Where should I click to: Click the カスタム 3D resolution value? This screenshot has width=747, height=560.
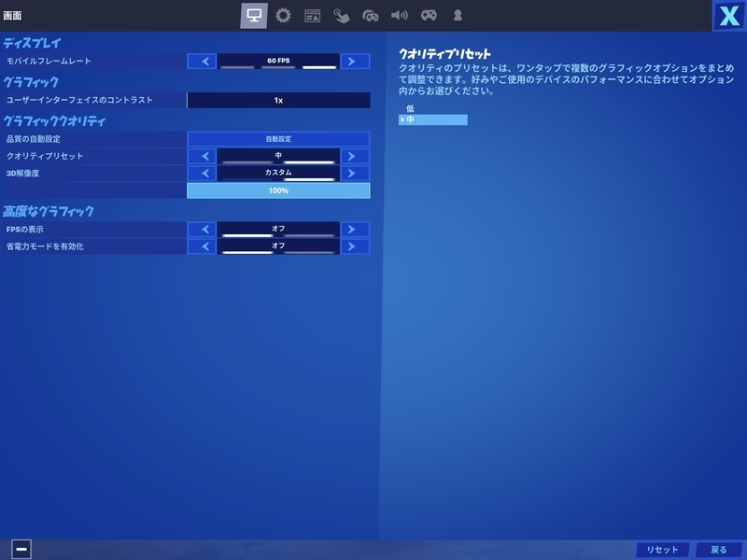pyautogui.click(x=278, y=174)
